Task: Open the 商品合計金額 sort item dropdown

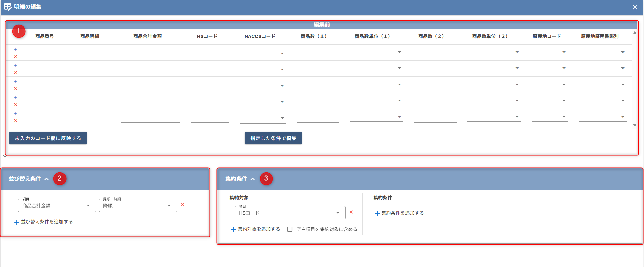Action: [x=57, y=205]
